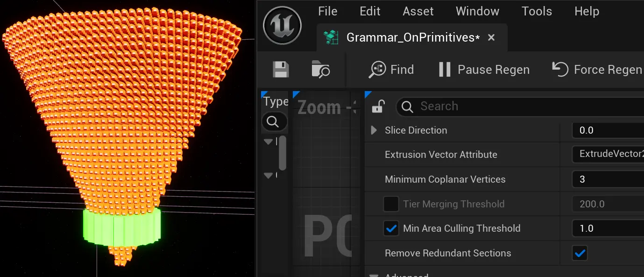Toggle the details panel lock icon
The width and height of the screenshot is (644, 277).
pyautogui.click(x=377, y=107)
